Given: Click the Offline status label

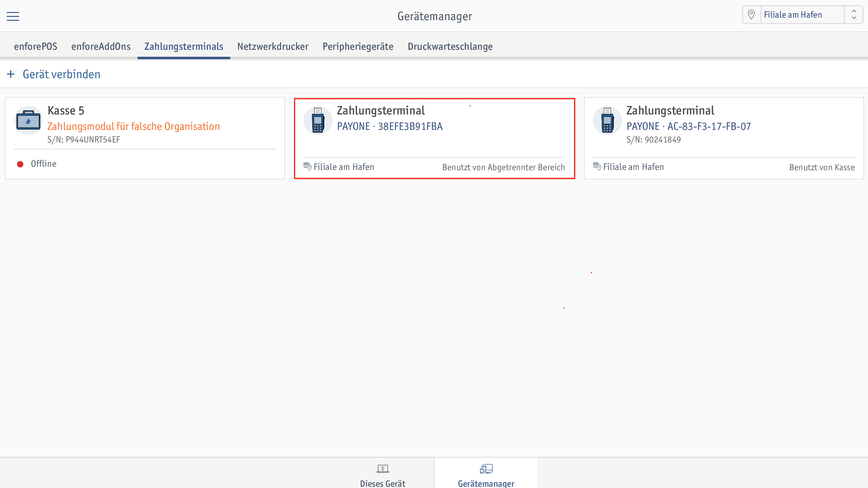Looking at the screenshot, I should [44, 164].
